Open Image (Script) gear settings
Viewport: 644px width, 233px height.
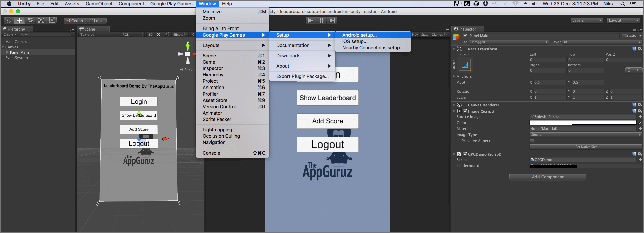(640, 111)
